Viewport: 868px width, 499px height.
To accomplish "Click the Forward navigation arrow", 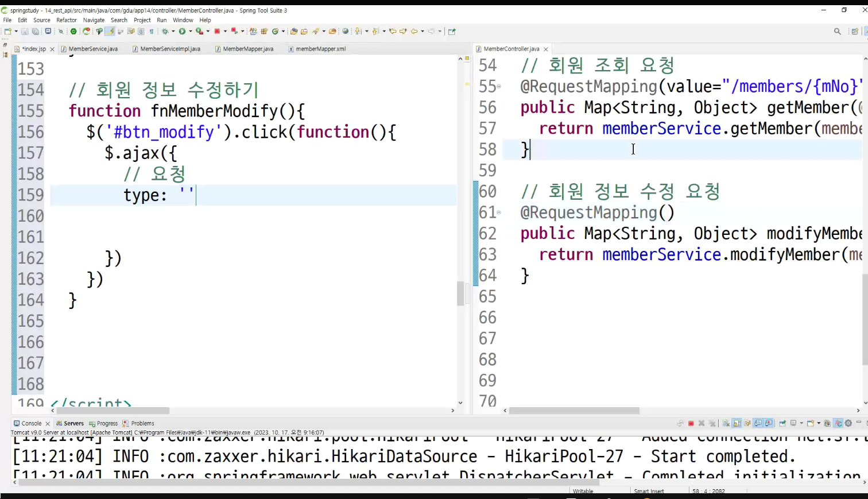I will click(x=431, y=32).
